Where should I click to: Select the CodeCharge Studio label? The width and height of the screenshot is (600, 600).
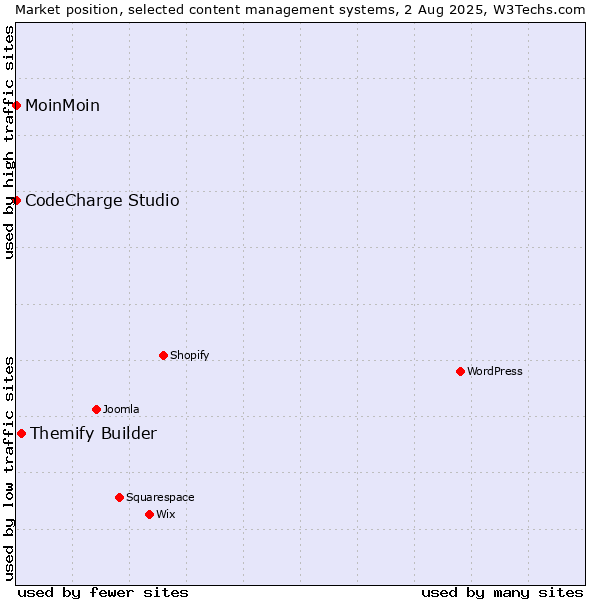click(x=102, y=201)
